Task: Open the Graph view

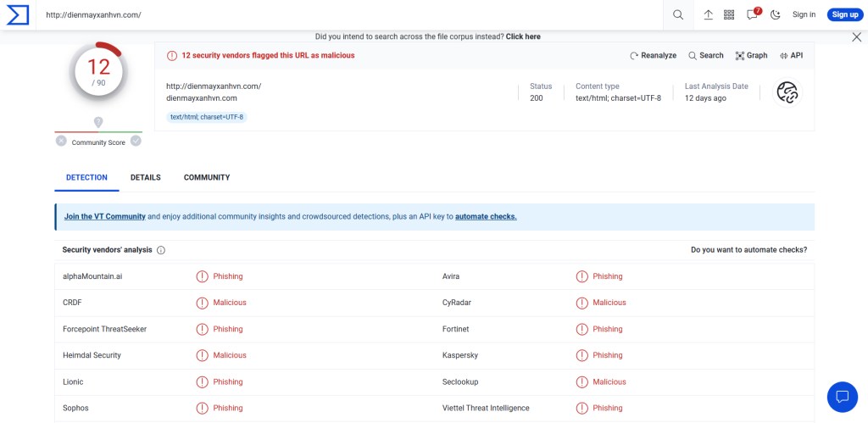Action: click(751, 55)
